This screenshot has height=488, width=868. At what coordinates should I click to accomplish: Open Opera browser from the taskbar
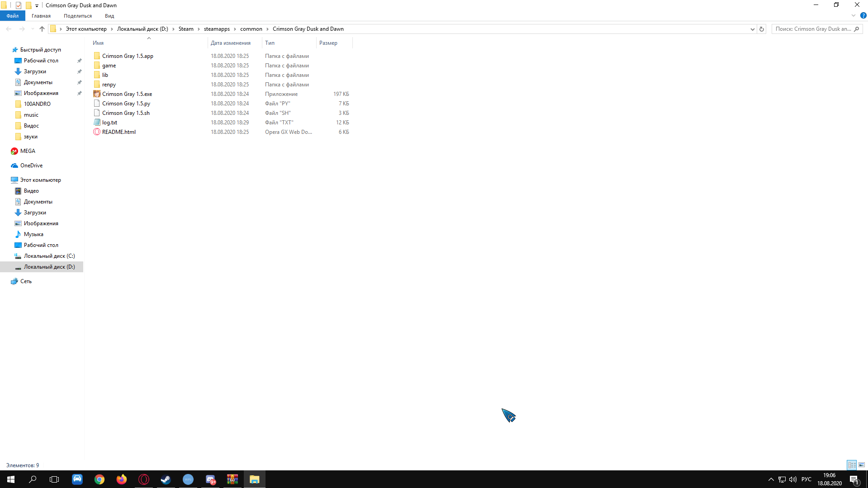coord(144,479)
